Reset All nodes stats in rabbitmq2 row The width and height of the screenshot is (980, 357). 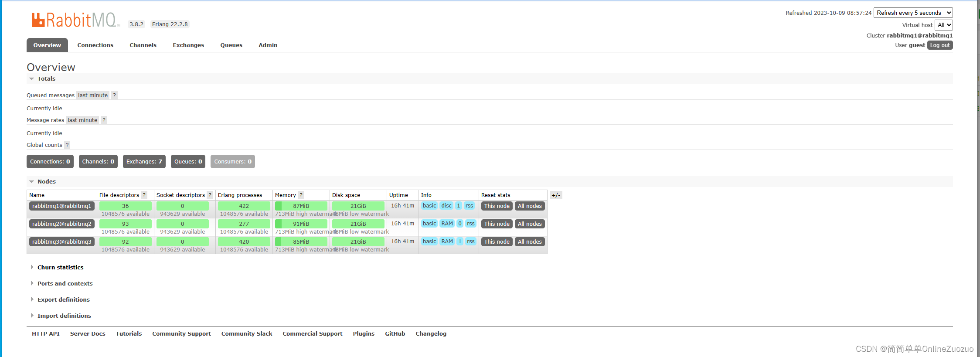[x=530, y=224]
